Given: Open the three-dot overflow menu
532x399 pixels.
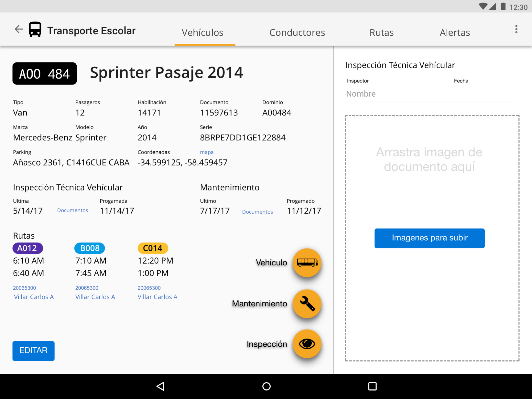Looking at the screenshot, I should tap(516, 29).
